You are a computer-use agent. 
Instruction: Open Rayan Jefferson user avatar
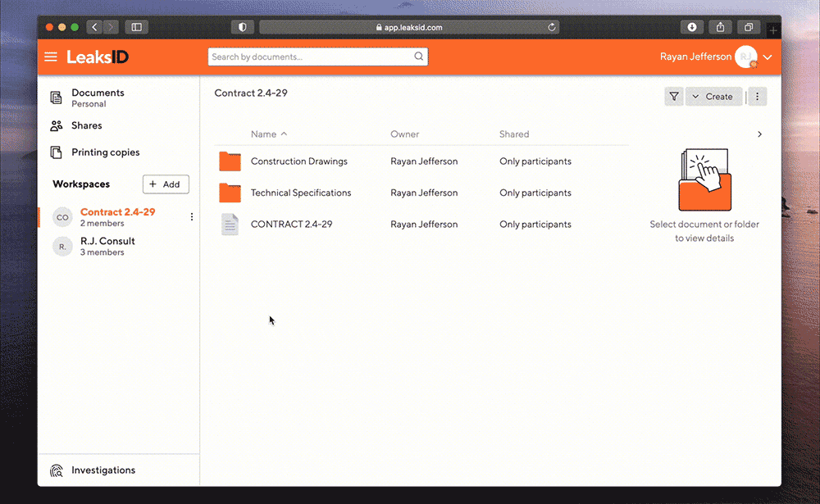745,57
